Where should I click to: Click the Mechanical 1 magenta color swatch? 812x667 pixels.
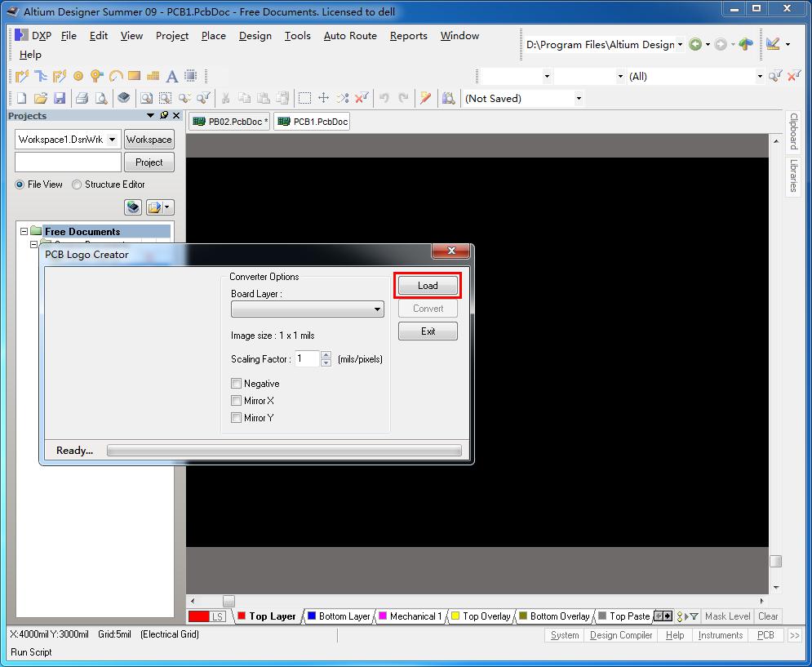tap(383, 616)
